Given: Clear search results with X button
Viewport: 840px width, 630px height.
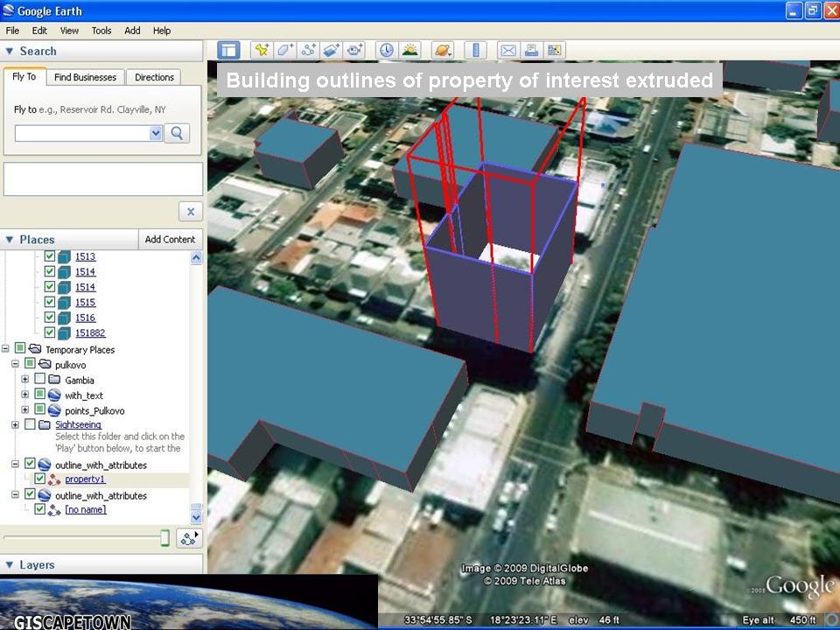Looking at the screenshot, I should click(x=191, y=212).
